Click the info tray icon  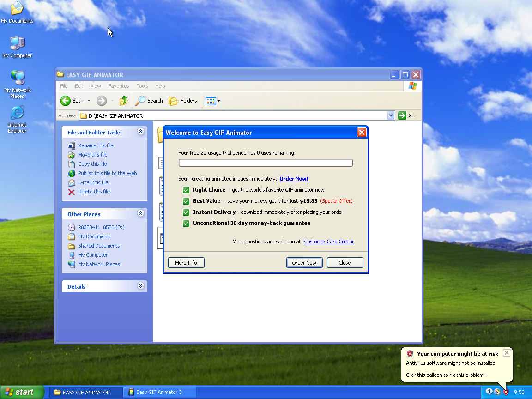coord(489,392)
